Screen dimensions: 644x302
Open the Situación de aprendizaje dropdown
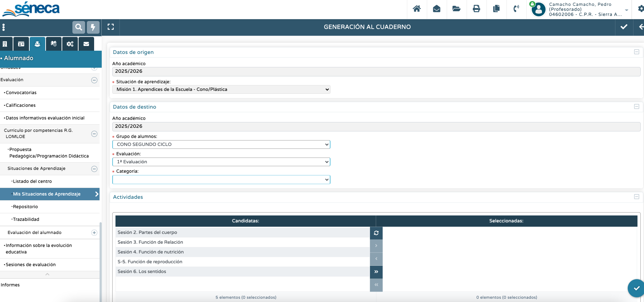click(221, 89)
